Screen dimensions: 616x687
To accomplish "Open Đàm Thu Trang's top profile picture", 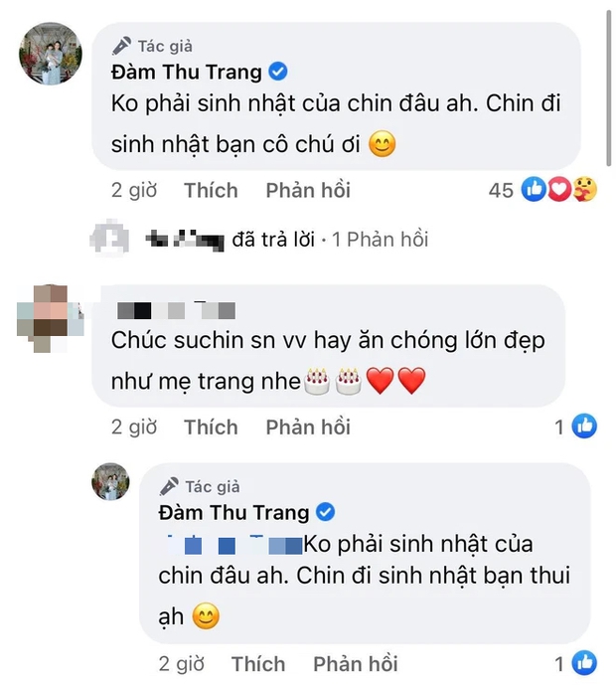I will tap(51, 54).
